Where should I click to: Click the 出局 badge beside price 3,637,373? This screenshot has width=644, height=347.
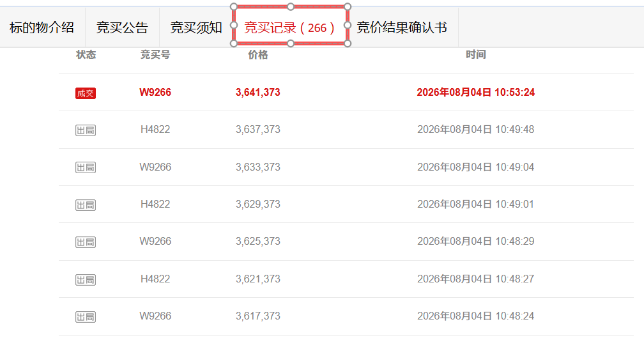click(x=86, y=130)
